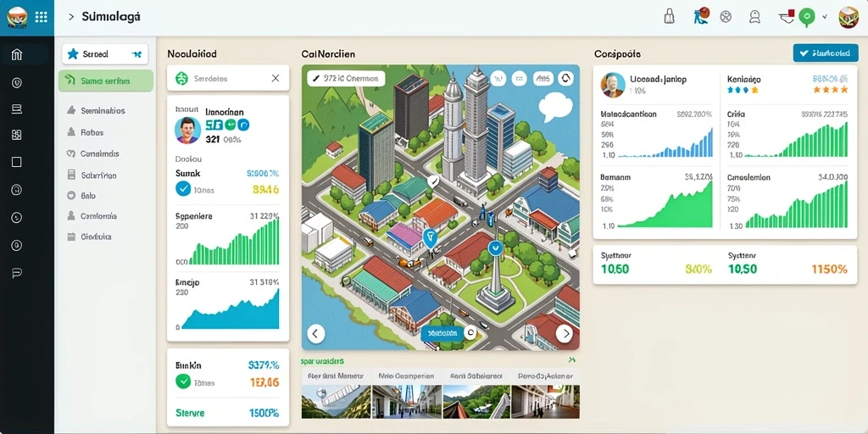Open the user profile icon in top bar
This screenshot has height=434, width=868.
[754, 17]
